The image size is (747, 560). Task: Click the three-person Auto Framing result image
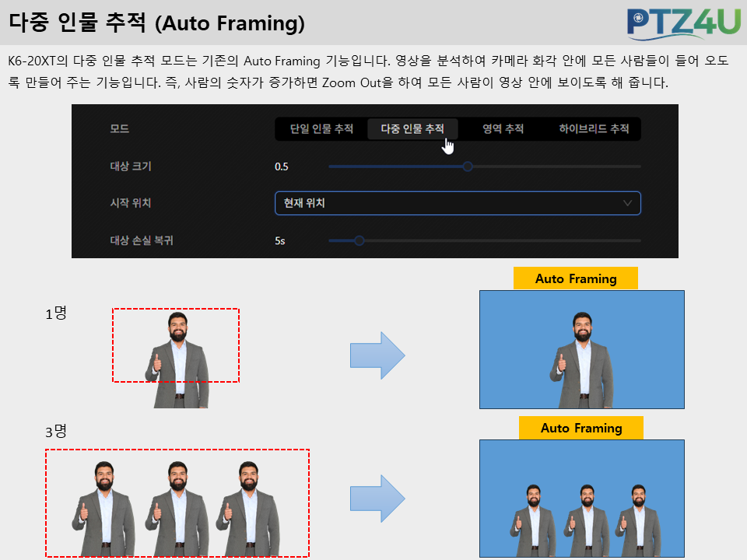(x=582, y=499)
